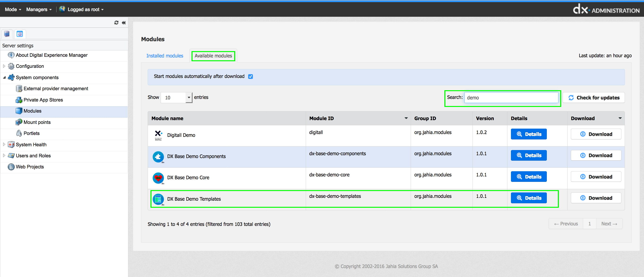Screen dimensions: 644x277
Task: Open Details for DX Base Demo Components
Action: [529, 155]
